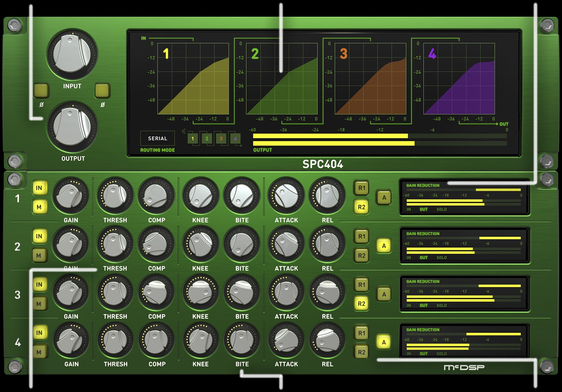Click band 3 ATTACK knob
The width and height of the screenshot is (562, 392).
pyautogui.click(x=286, y=293)
